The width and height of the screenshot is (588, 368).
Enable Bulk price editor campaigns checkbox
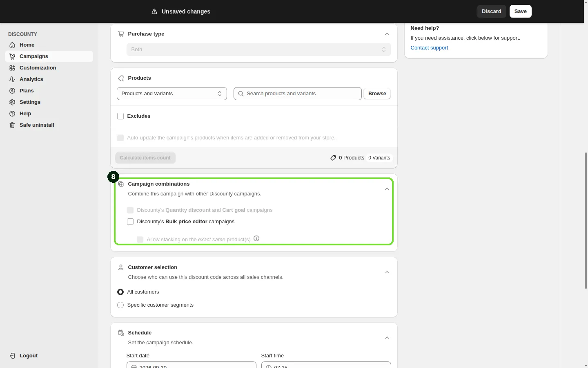pyautogui.click(x=130, y=222)
